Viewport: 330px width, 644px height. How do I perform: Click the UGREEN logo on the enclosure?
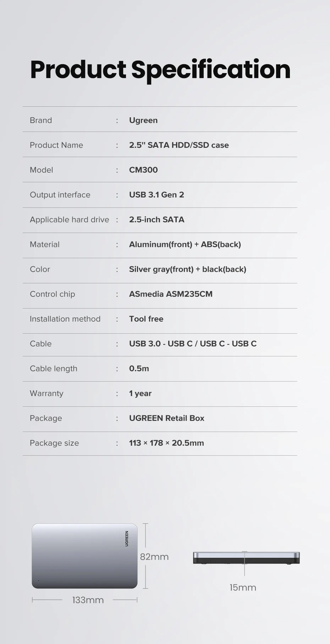click(x=127, y=538)
